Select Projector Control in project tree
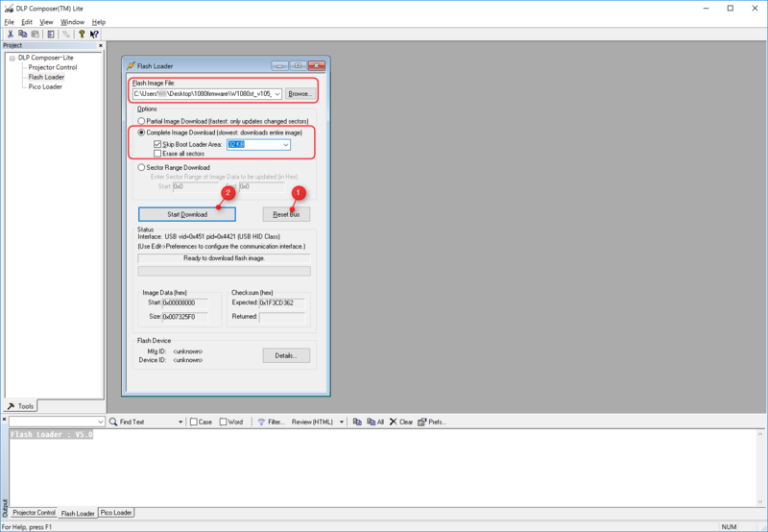The width and height of the screenshot is (768, 532). [x=53, y=67]
